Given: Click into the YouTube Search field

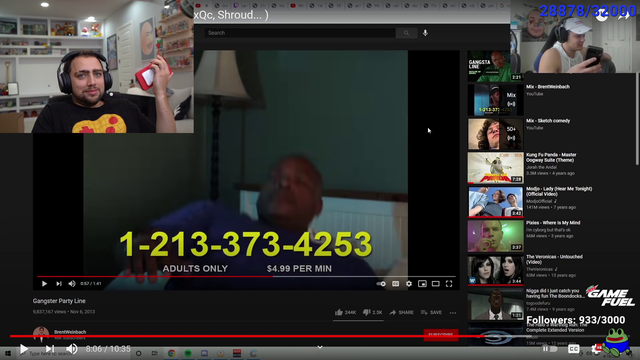Looking at the screenshot, I should 300,33.
